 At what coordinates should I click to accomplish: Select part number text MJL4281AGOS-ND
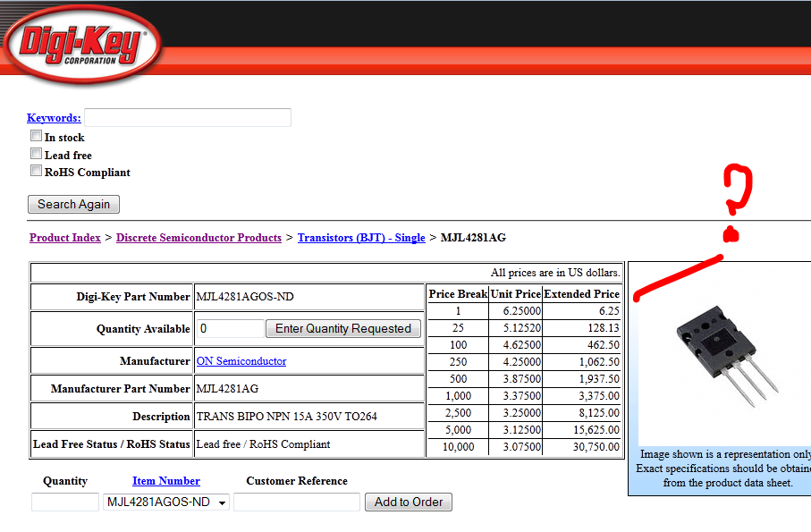point(245,297)
